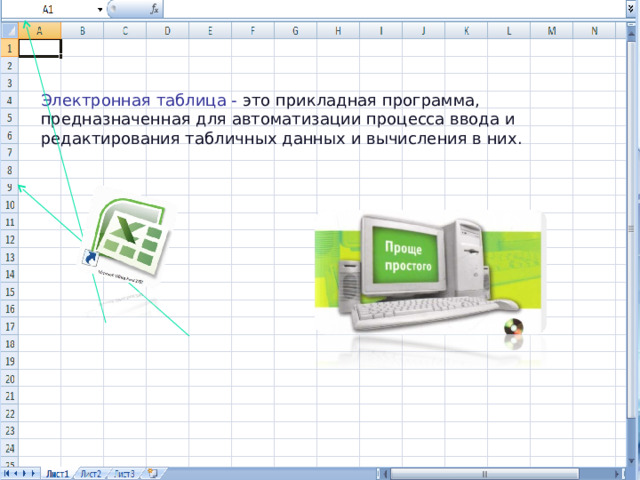Select column F header
The height and width of the screenshot is (480, 640).
pyautogui.click(x=253, y=31)
